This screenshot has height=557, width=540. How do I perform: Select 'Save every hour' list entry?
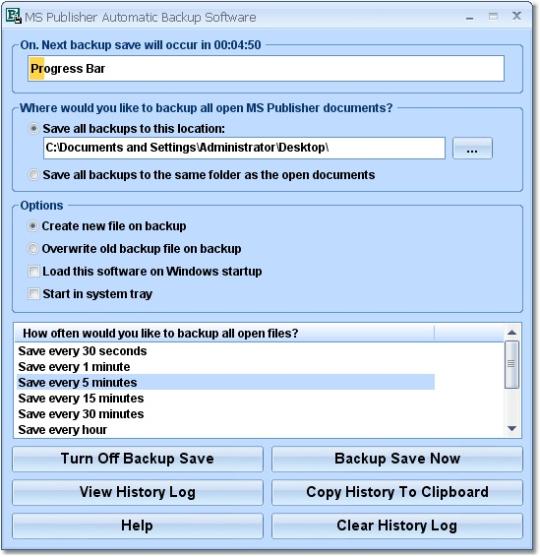226,429
